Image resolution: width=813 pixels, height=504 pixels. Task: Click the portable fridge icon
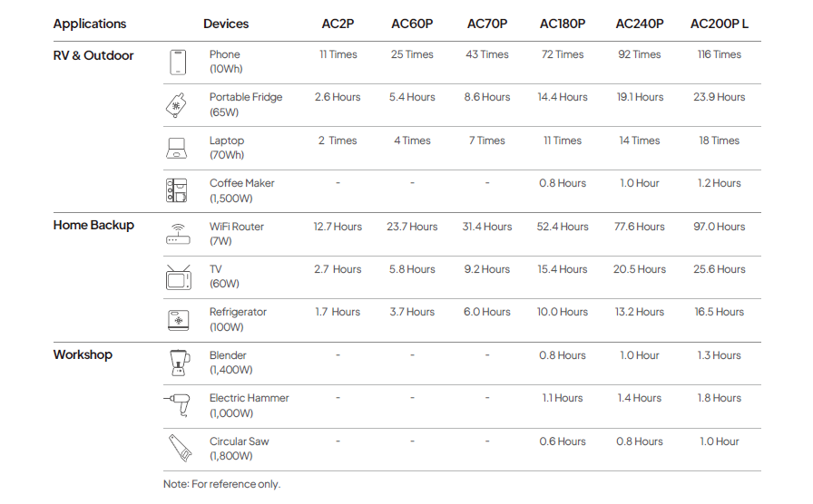pyautogui.click(x=177, y=105)
